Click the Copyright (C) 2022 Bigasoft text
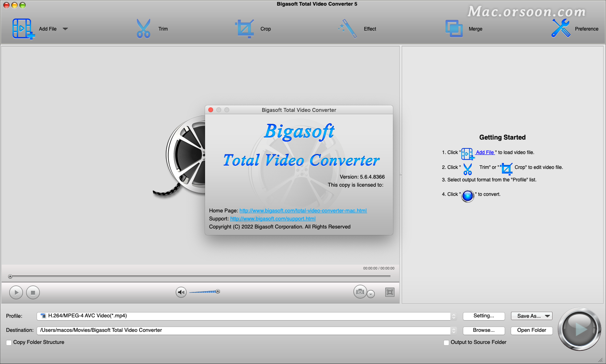The image size is (606, 364). pyautogui.click(x=280, y=227)
